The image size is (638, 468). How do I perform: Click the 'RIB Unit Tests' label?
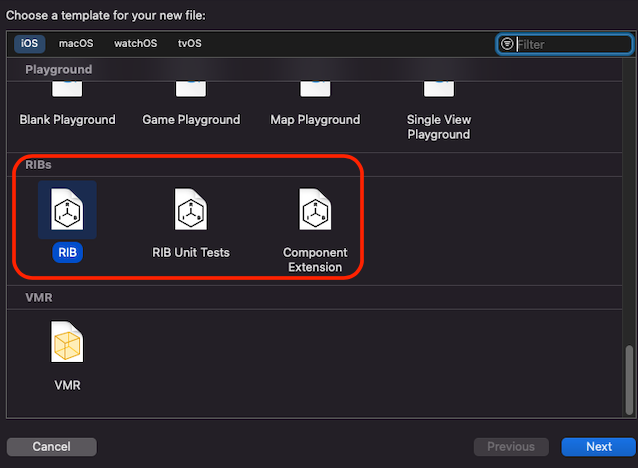[x=191, y=253]
